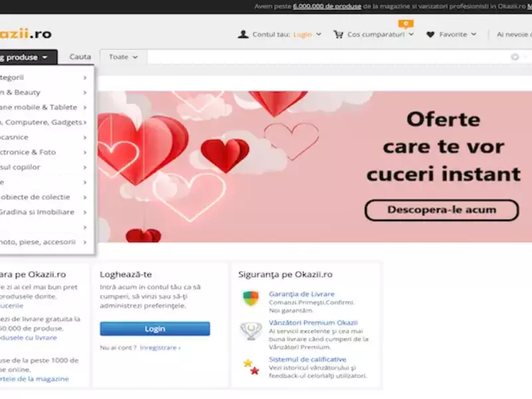The image size is (532, 399).
Task: Click the user account silhouette icon
Action: coord(243,35)
